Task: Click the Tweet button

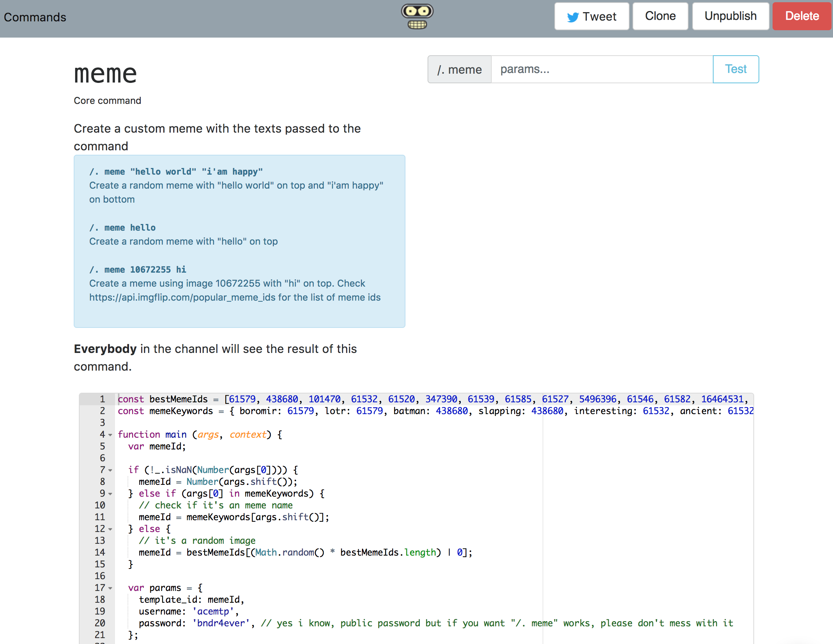Action: click(592, 16)
